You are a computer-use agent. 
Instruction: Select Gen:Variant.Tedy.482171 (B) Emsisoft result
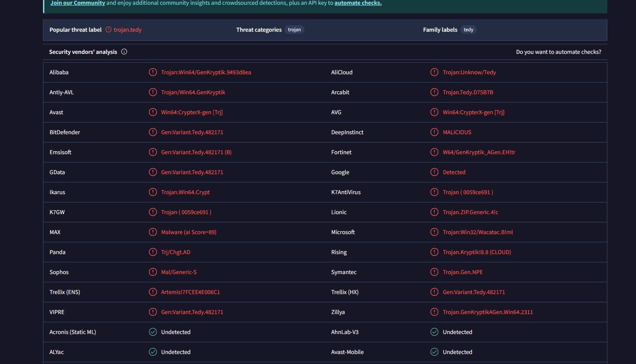196,152
